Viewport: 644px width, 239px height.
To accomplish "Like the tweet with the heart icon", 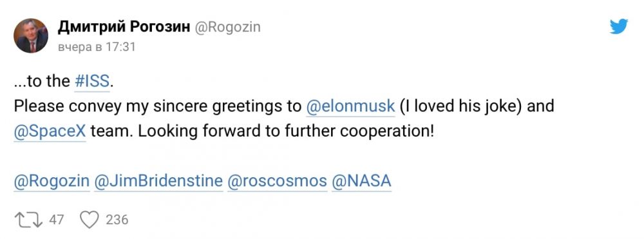I will tap(89, 220).
